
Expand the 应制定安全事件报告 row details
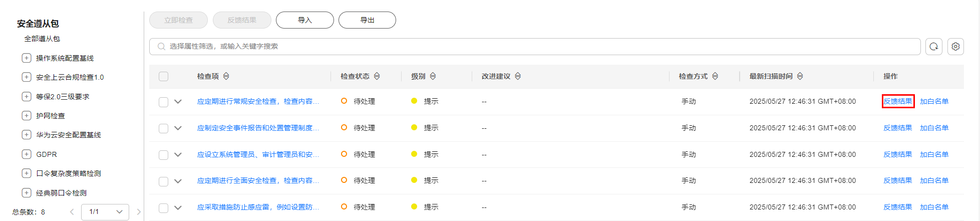(x=178, y=128)
